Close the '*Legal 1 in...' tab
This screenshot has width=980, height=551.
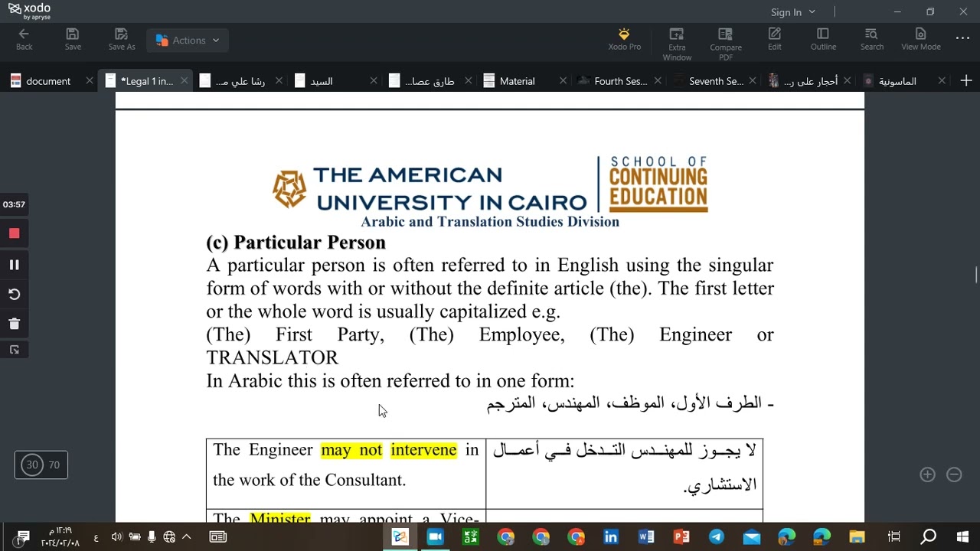pyautogui.click(x=185, y=80)
